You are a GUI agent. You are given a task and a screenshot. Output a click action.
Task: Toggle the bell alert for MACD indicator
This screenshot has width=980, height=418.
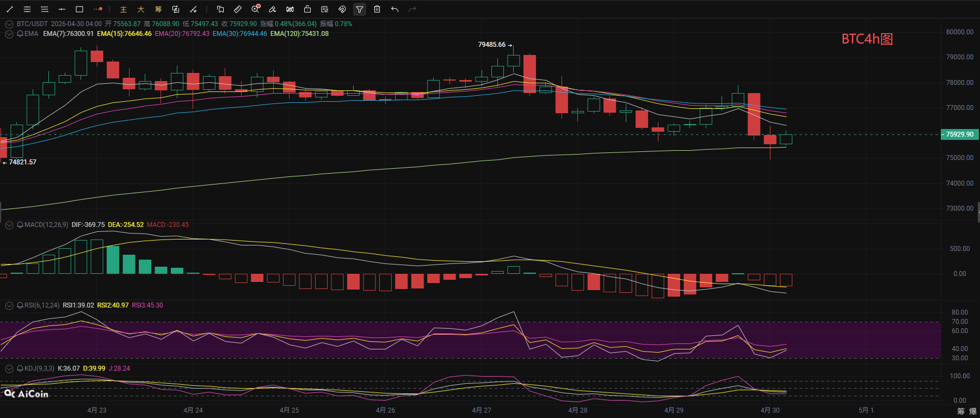pyautogui.click(x=20, y=225)
